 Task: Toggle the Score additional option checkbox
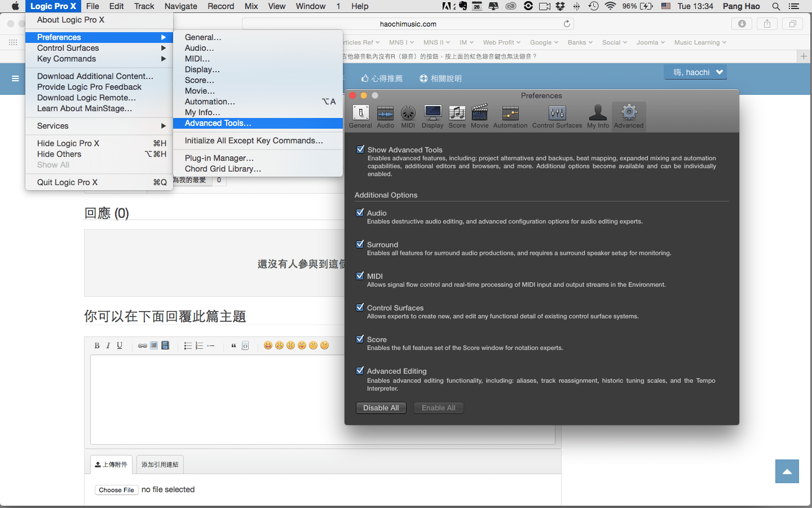[360, 339]
